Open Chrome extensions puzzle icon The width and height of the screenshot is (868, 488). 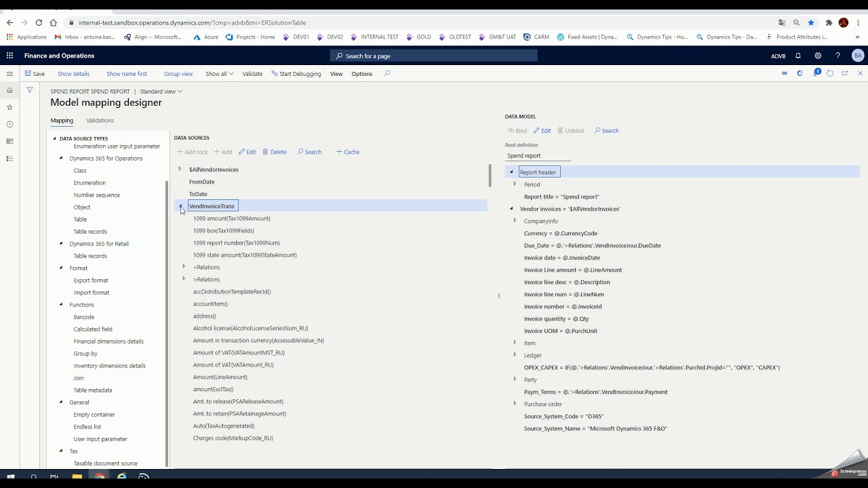829,22
